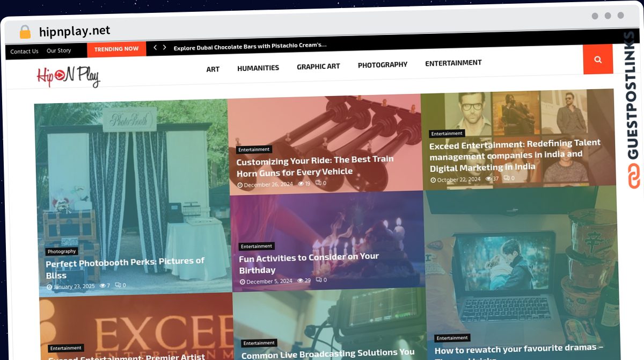This screenshot has width=644, height=360.
Task: Open article Customizing Your Ride: Train Horn Guns
Action: point(315,165)
